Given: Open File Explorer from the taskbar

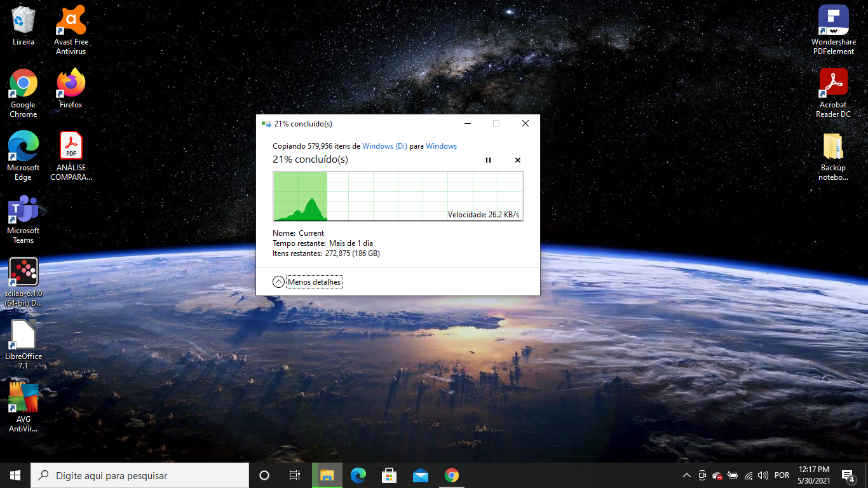Looking at the screenshot, I should tap(327, 475).
